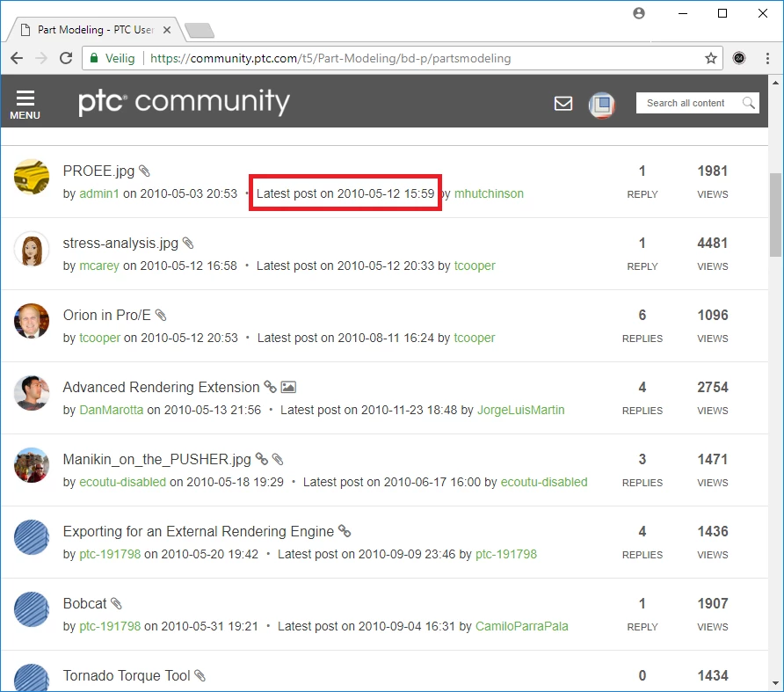Image resolution: width=784 pixels, height=692 pixels.
Task: Open the Bobcat topic
Action: 85,603
